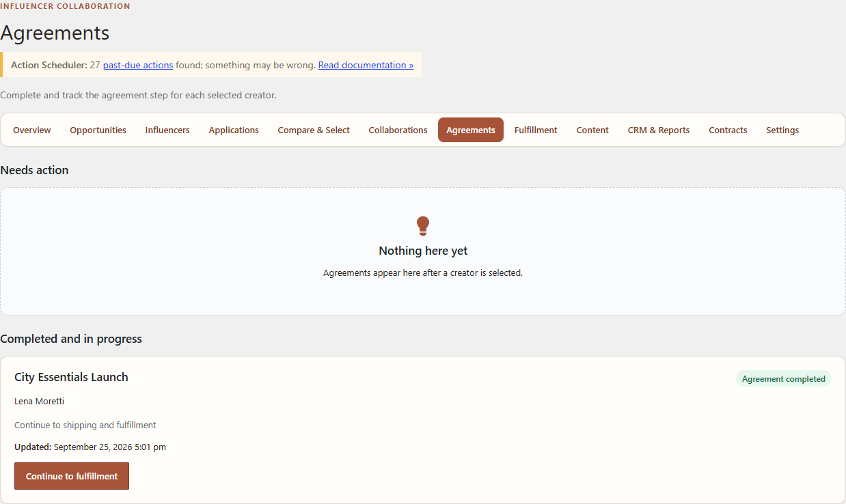The height and width of the screenshot is (504, 846).
Task: Click the Agreements page title
Action: [55, 33]
